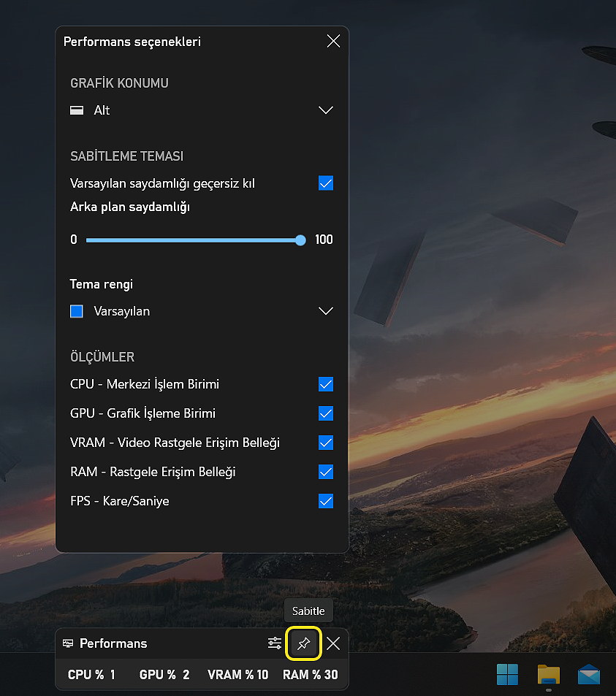Click the Arka plan saydamlığı label
This screenshot has height=696, width=616.
(x=130, y=207)
